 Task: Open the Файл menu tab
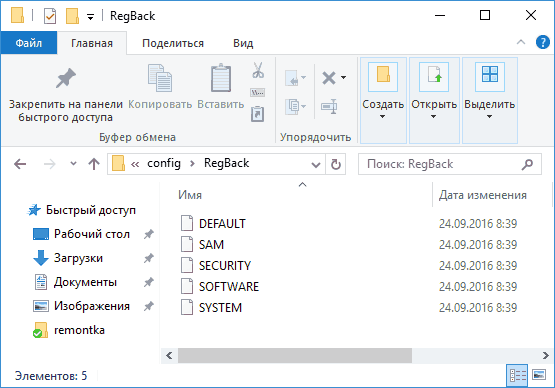click(29, 43)
